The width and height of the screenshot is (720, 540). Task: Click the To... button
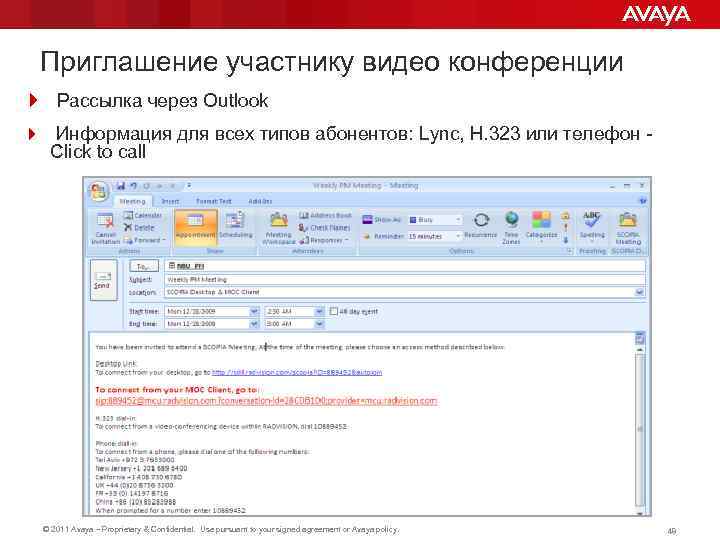pyautogui.click(x=144, y=266)
